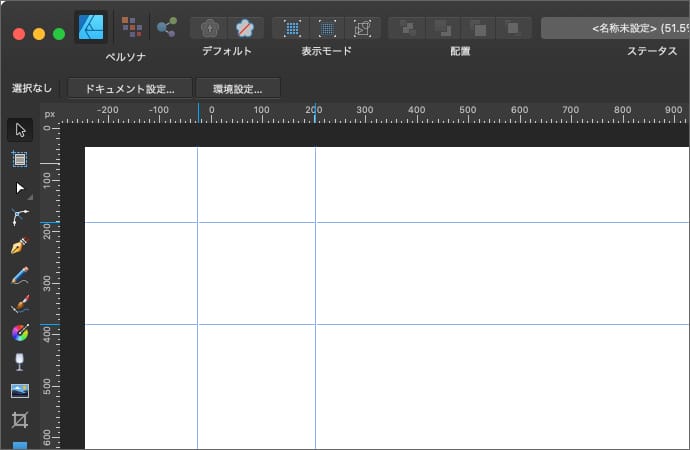Select the Move tool arrow
Screen dimensions: 690x450
[x=20, y=129]
